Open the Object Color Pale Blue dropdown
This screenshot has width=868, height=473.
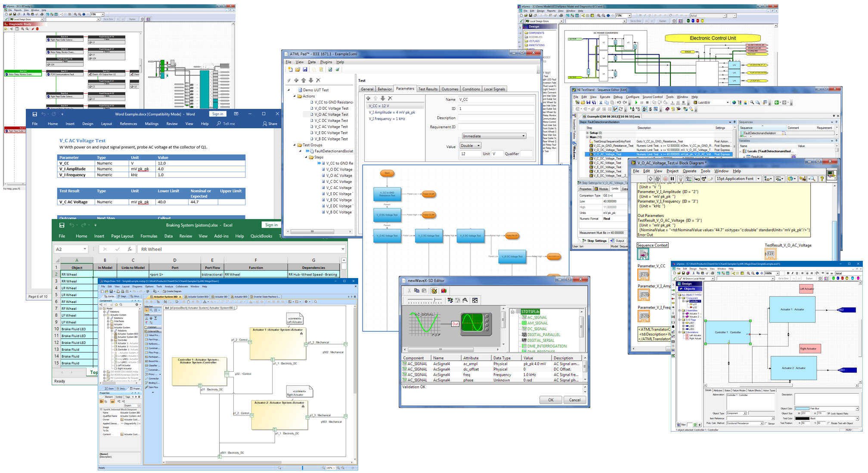click(x=857, y=408)
